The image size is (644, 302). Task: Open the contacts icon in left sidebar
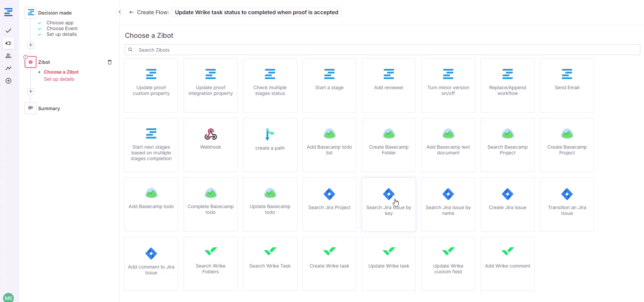coord(8,56)
